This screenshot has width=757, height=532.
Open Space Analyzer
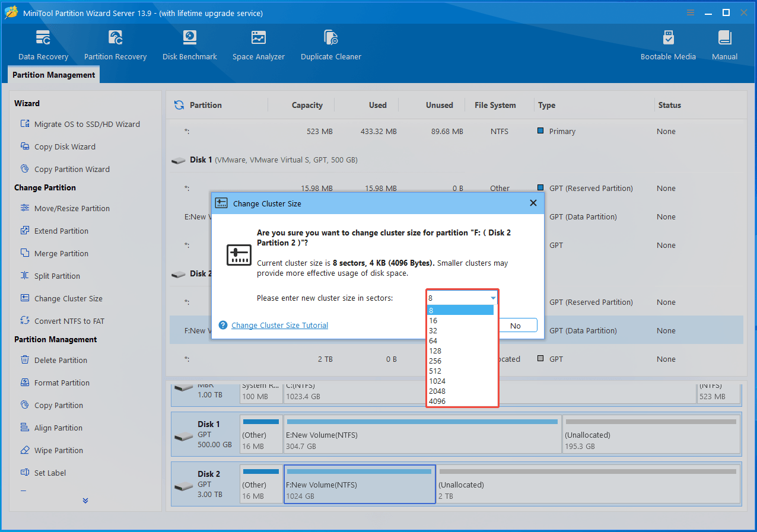[x=259, y=46]
